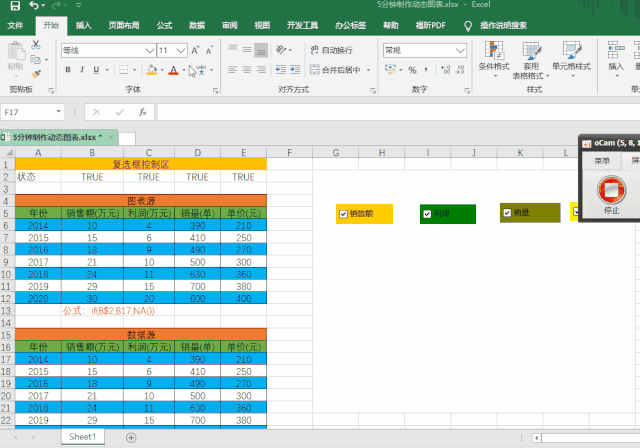Toggle Wrap Text (自动换行)

tap(331, 50)
